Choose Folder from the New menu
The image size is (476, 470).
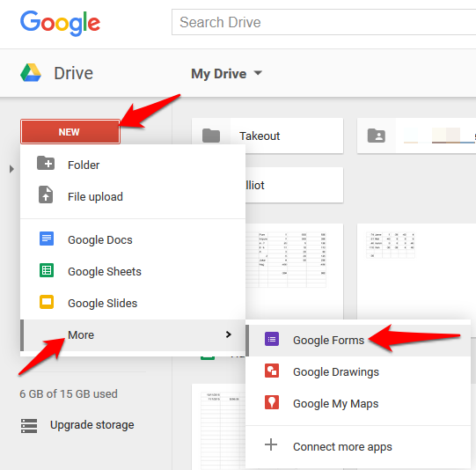133,165
